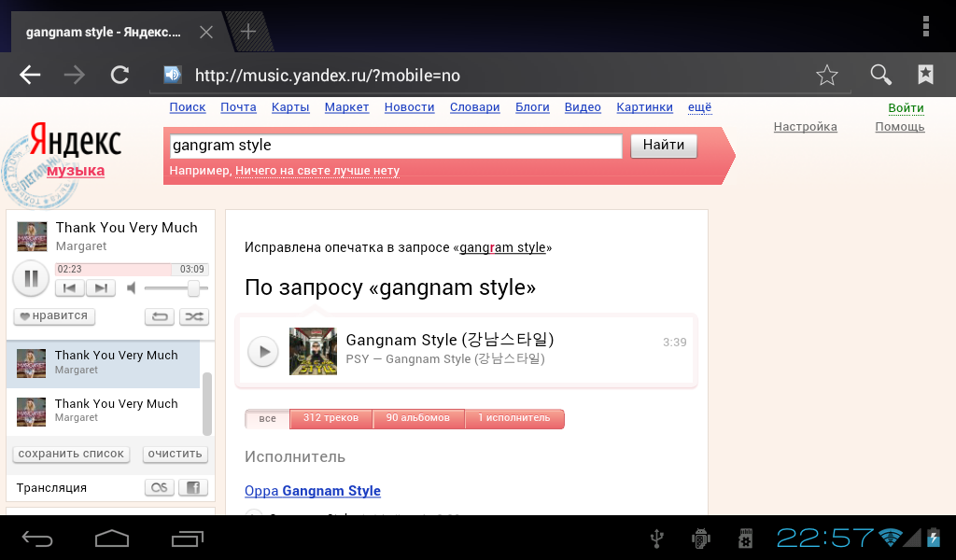The image size is (956, 560).
Task: Open the Картинки link
Action: pyautogui.click(x=644, y=107)
